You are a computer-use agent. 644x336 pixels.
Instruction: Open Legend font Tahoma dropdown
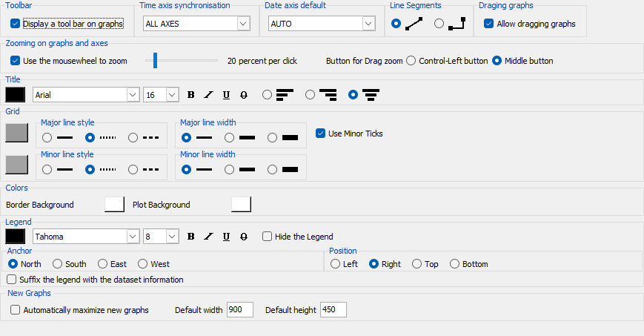tap(86, 237)
